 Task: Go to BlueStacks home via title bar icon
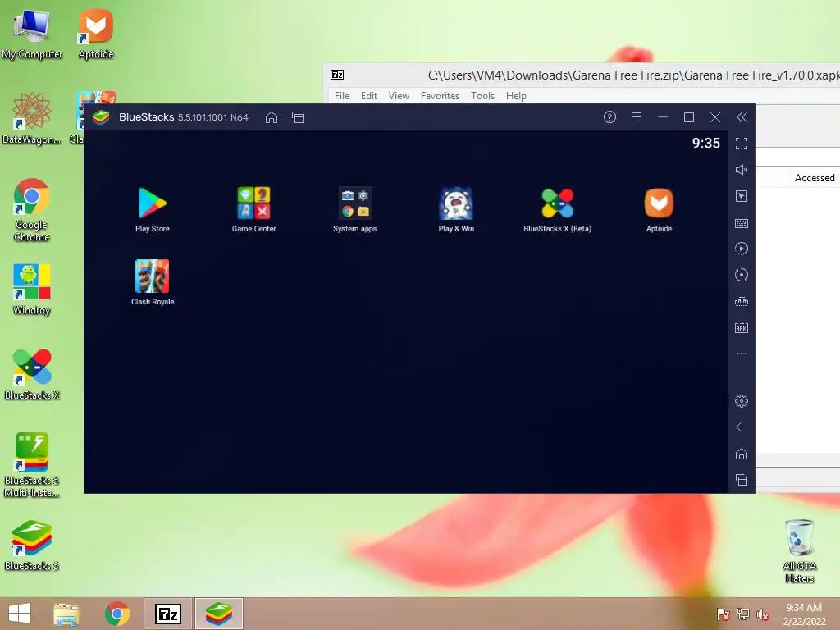click(x=272, y=117)
